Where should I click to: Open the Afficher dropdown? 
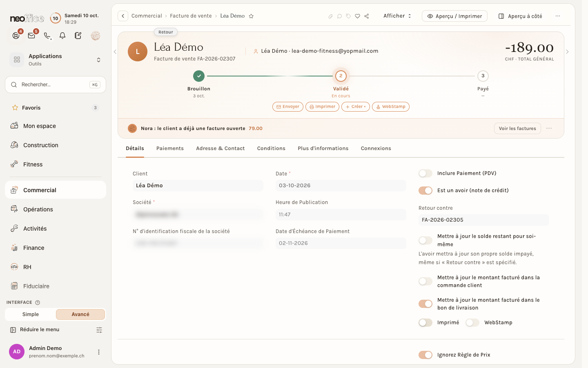point(397,16)
